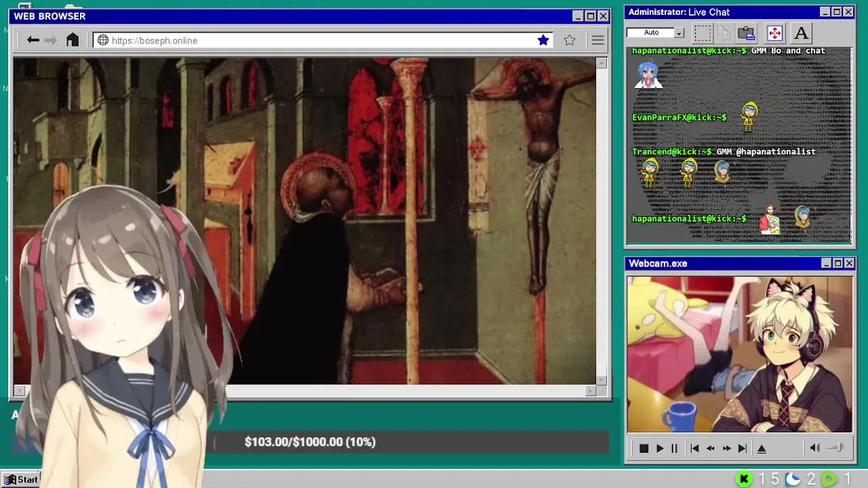Open the browser home page icon
The width and height of the screenshot is (868, 488).
click(x=73, y=40)
